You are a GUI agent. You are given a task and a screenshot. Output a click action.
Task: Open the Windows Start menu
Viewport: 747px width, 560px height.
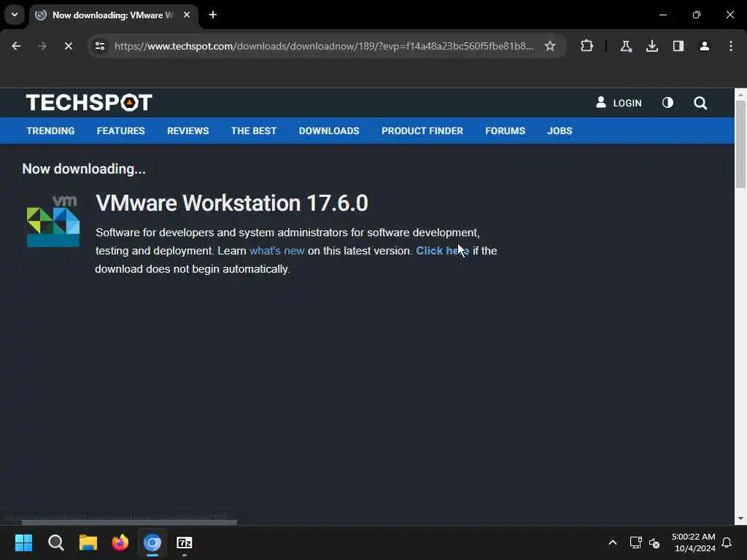coord(23,542)
